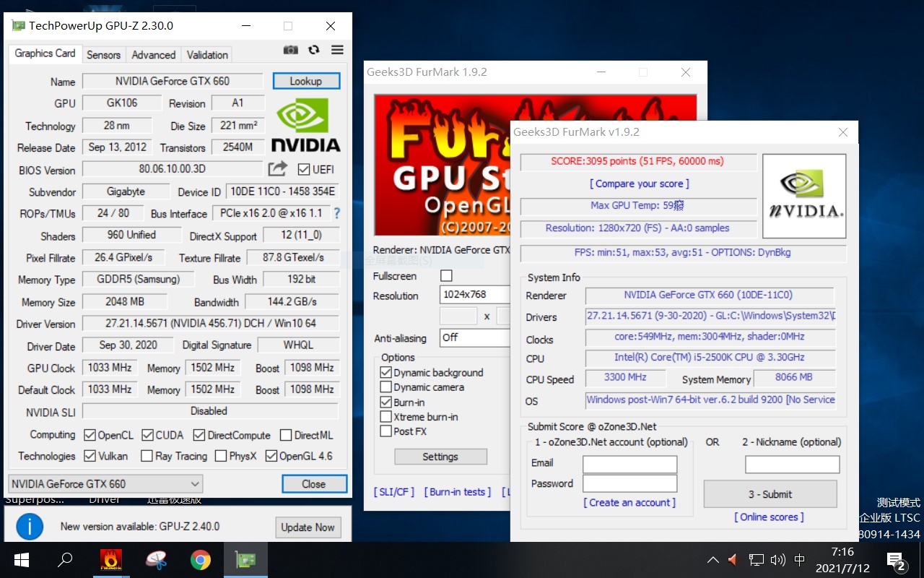Click Create an account link

[629, 502]
